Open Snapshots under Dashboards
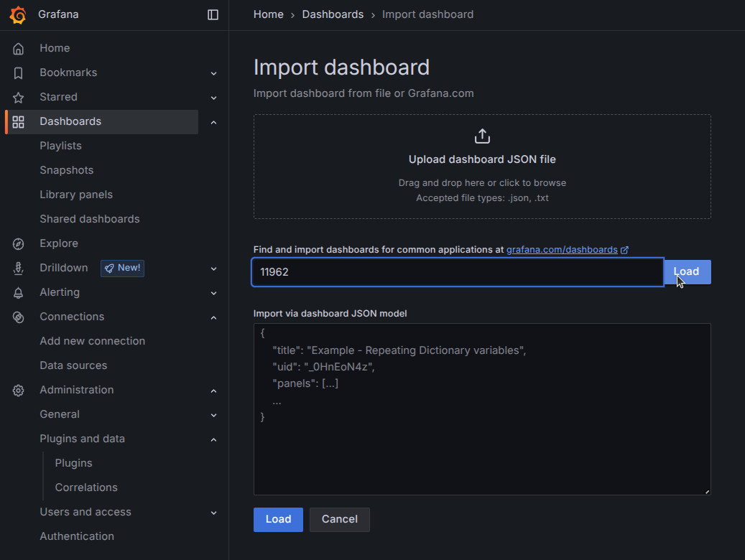This screenshot has height=560, width=745. coord(67,170)
